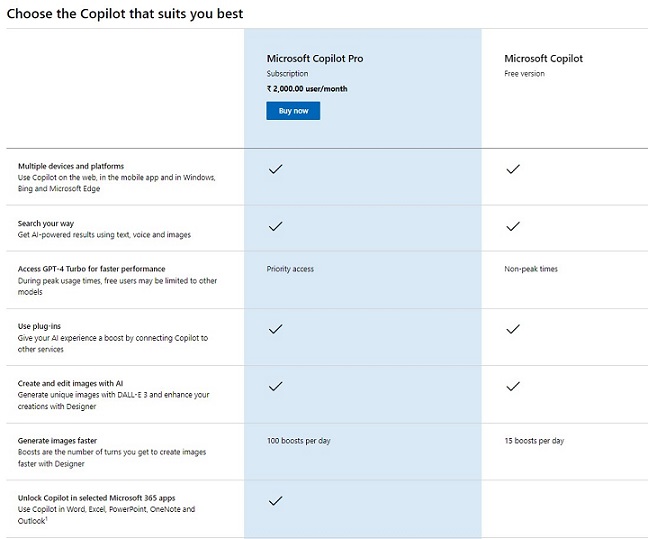Click the ₹ 2,000.00 user/month price
Image resolution: width=648 pixels, height=539 pixels.
pyautogui.click(x=309, y=89)
